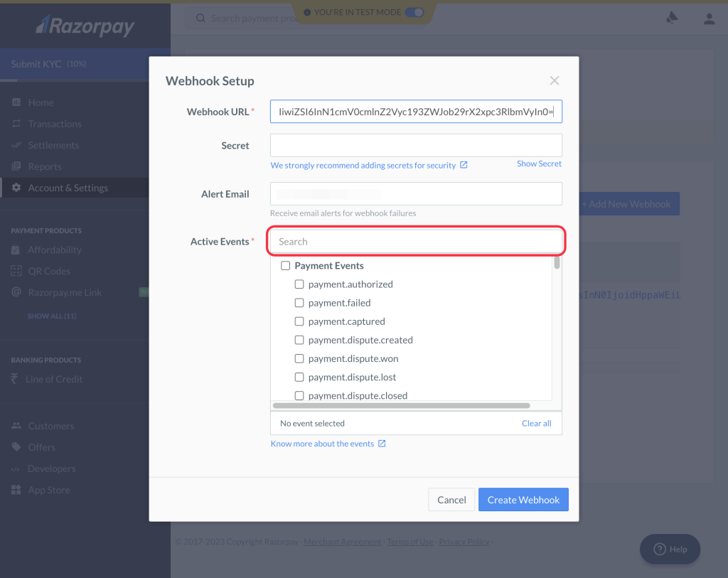Open Developers in the sidebar

pyautogui.click(x=51, y=469)
